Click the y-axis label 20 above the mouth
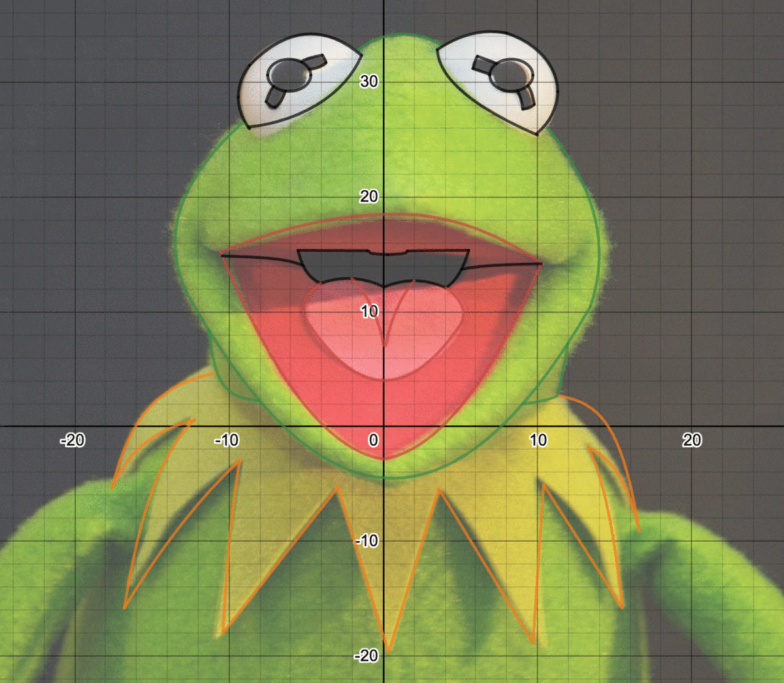 coord(369,196)
